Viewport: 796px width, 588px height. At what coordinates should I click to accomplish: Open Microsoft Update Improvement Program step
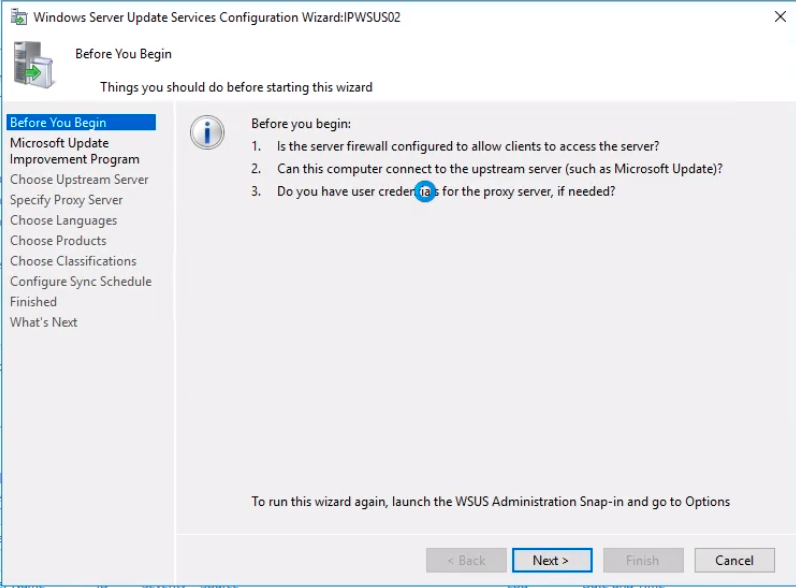coord(74,151)
